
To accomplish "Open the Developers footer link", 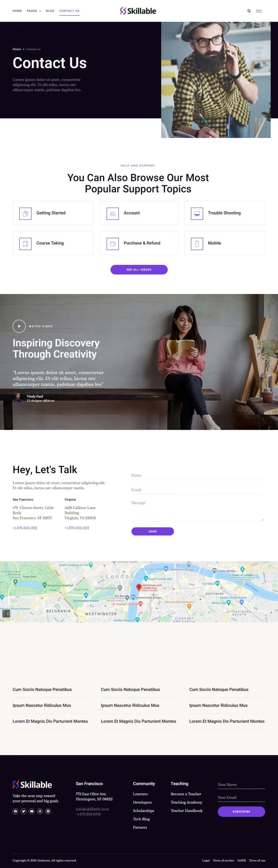I will coord(142,803).
